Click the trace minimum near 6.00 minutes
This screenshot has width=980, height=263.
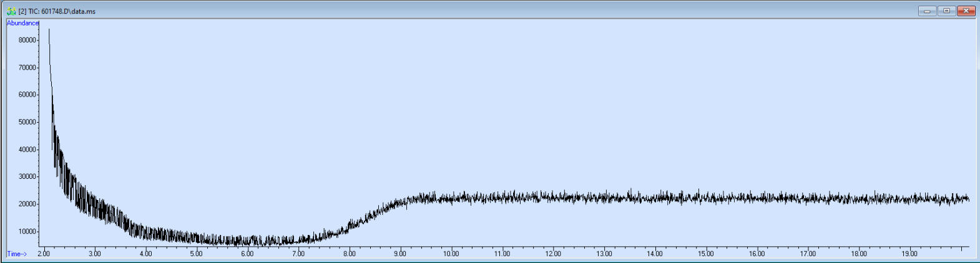[x=247, y=241]
